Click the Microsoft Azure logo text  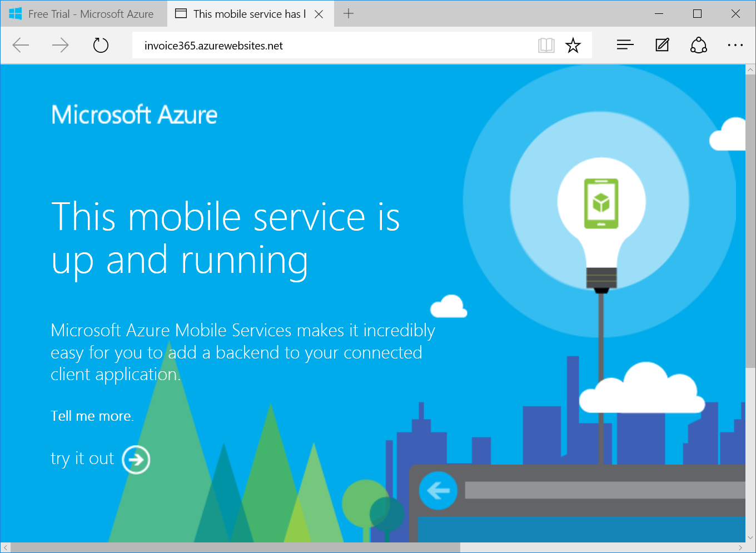point(135,114)
